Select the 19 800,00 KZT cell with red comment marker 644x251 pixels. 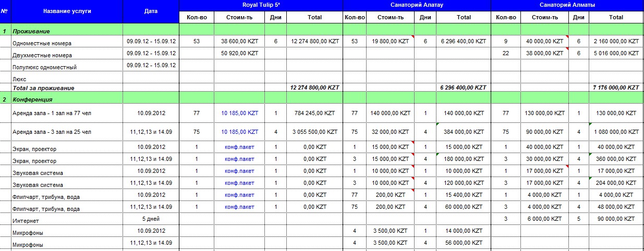pyautogui.click(x=392, y=41)
